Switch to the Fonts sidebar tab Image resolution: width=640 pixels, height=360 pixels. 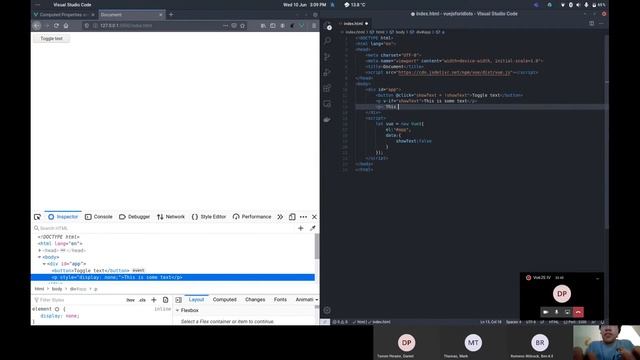coord(280,300)
